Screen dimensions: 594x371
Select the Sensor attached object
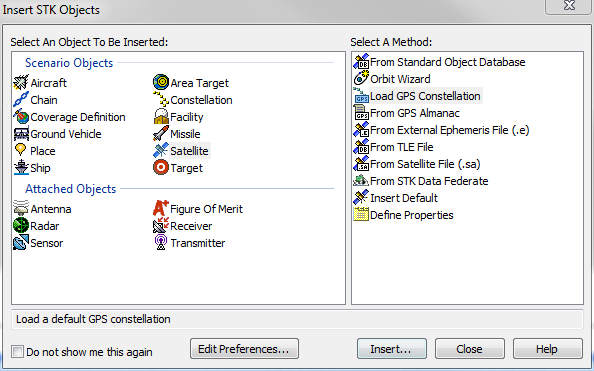pos(38,243)
